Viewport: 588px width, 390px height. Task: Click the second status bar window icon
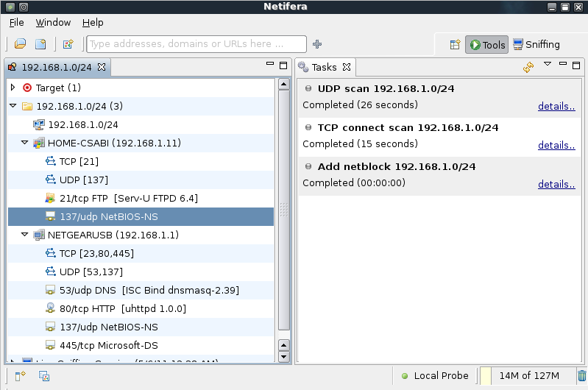click(x=44, y=376)
